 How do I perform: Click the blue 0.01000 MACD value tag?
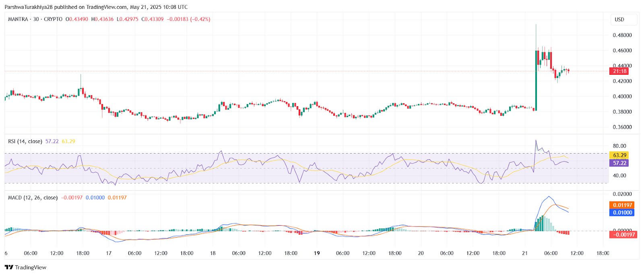(x=622, y=212)
